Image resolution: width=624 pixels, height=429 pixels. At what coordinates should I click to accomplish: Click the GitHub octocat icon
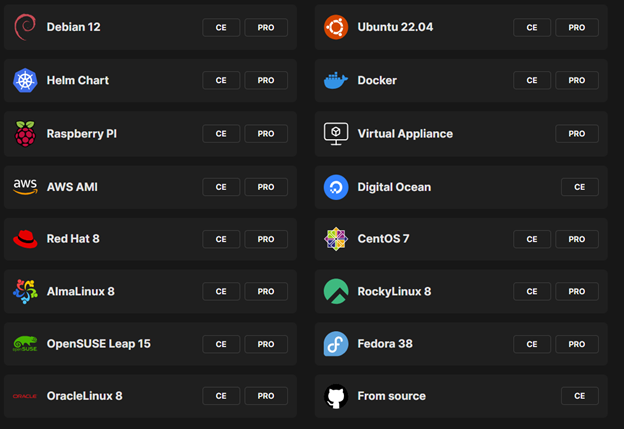(336, 396)
